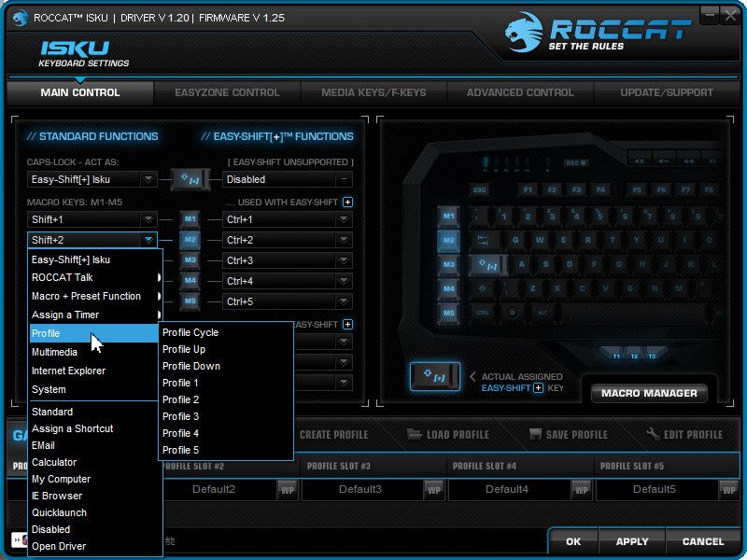Open the Ctrl+1 Easy-Shift dropdown

(343, 219)
